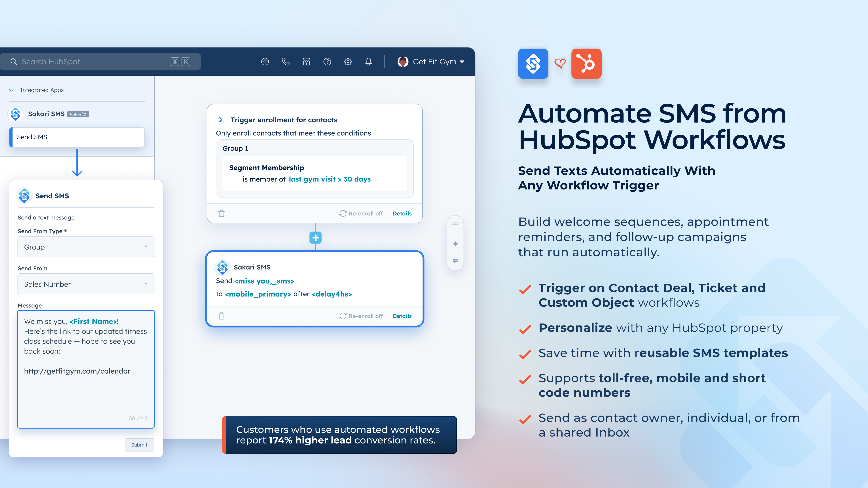Image resolution: width=868 pixels, height=488 pixels.
Task: Open the settings gear icon
Action: (348, 61)
